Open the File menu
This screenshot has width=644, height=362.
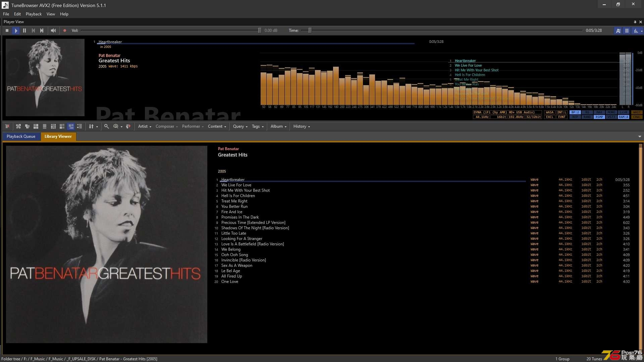tap(6, 14)
